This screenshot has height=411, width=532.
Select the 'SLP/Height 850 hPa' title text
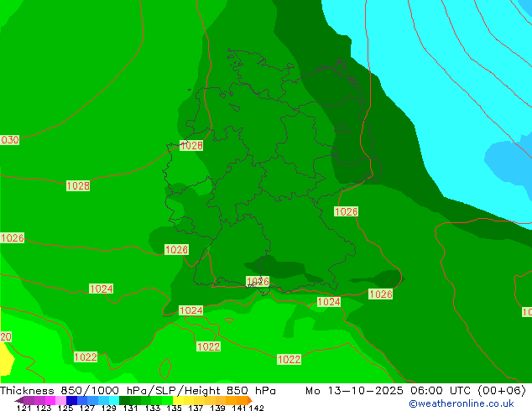(x=216, y=391)
